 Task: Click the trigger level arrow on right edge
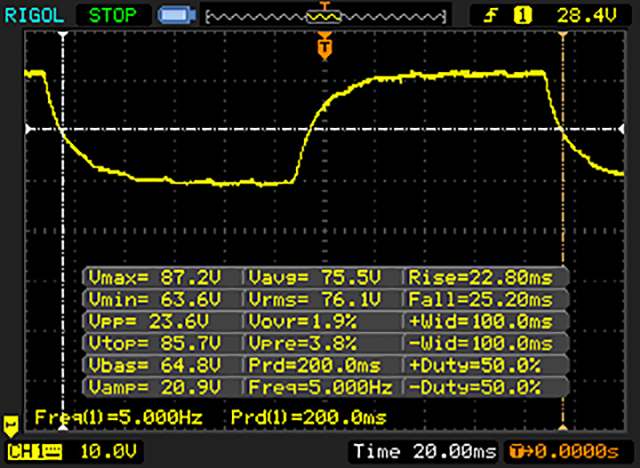tap(621, 129)
